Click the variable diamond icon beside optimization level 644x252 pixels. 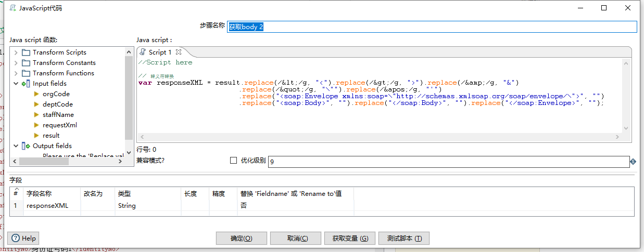click(x=633, y=162)
